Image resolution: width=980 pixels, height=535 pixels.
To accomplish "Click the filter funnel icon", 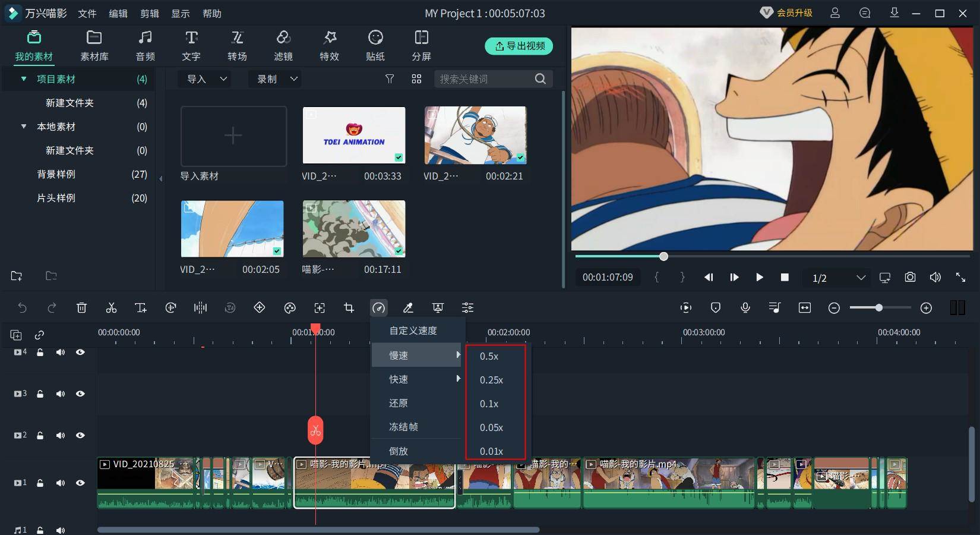I will coord(390,79).
